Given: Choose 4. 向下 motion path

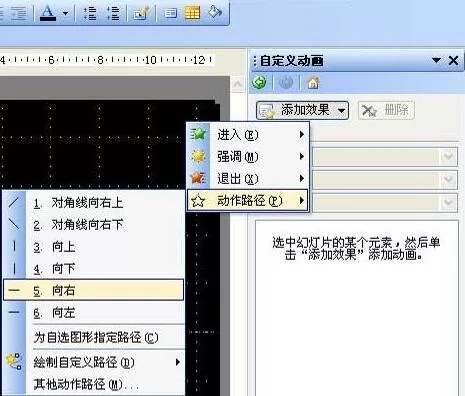Looking at the screenshot, I should (94, 268).
